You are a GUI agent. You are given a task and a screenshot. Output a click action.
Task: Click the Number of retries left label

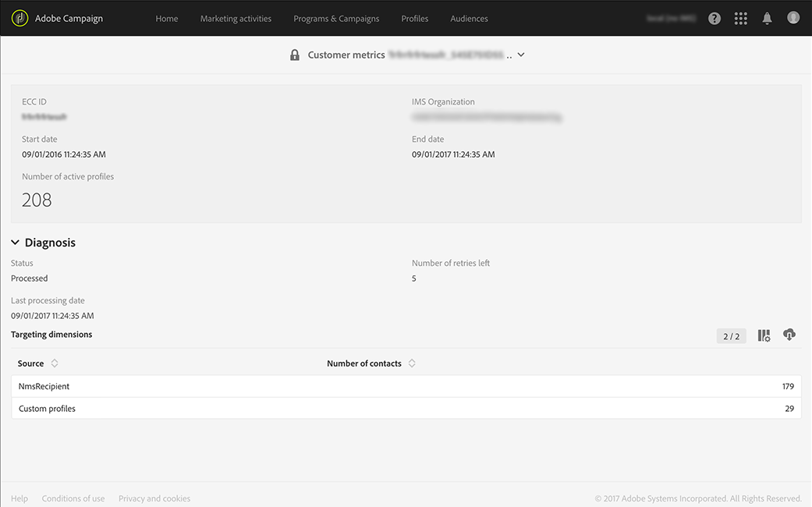click(451, 263)
